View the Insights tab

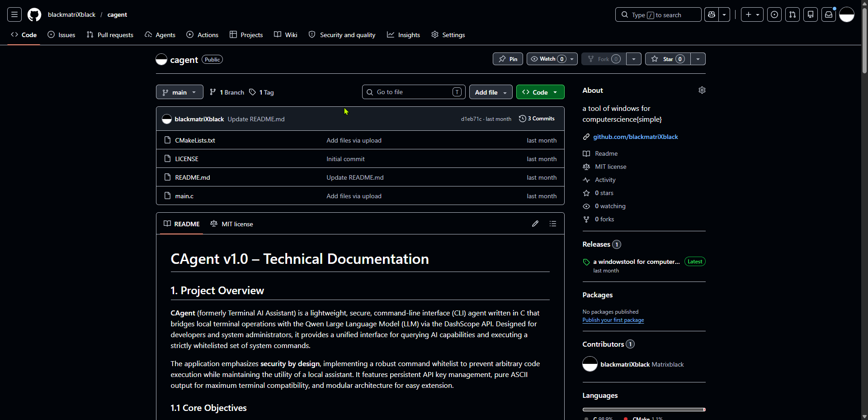(404, 35)
